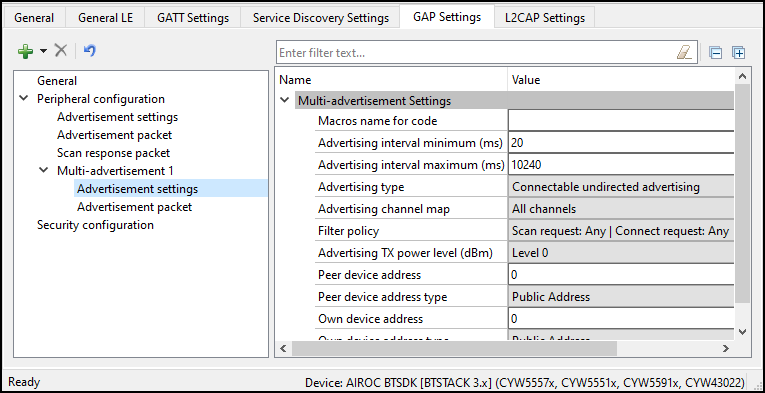Click the vertical scrollbar down arrow
Viewport: 765px width, 393px height.
tap(742, 332)
